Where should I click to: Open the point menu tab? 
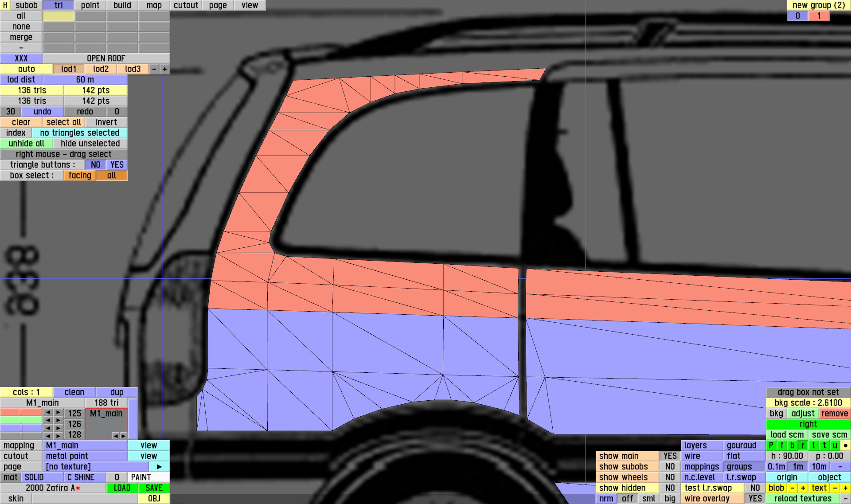pos(90,5)
